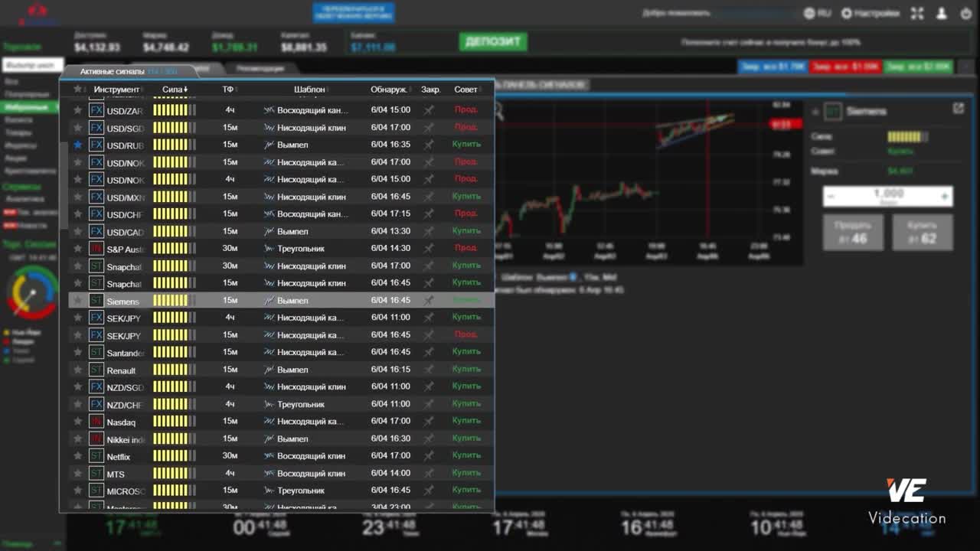Toggle favorite star for Renault
Screen dimensions: 980x551
click(77, 370)
